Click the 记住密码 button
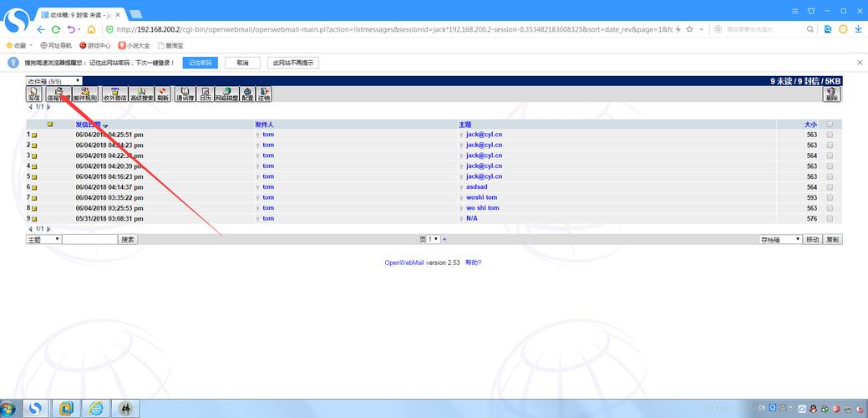This screenshot has width=868, height=418. click(x=201, y=63)
